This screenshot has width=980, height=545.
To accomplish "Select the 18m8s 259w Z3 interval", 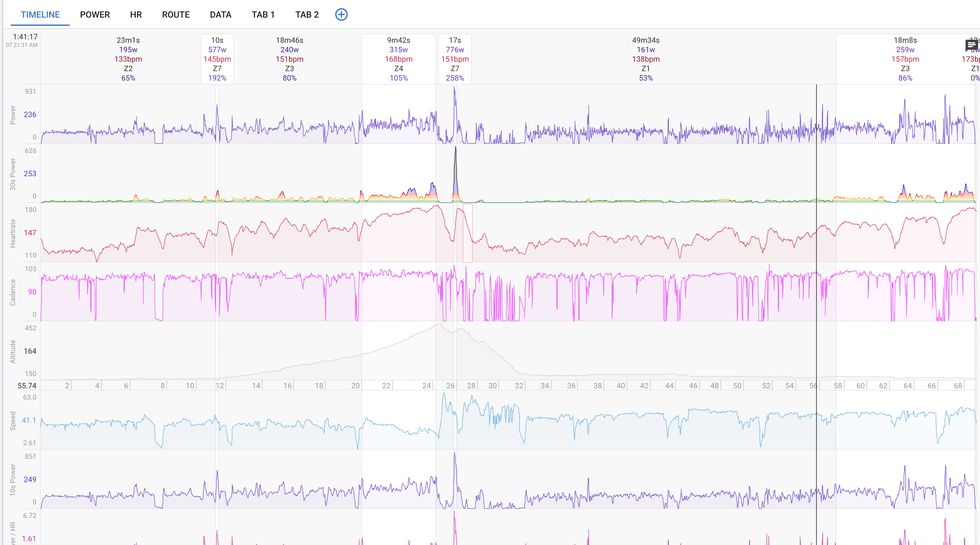I will (x=905, y=59).
